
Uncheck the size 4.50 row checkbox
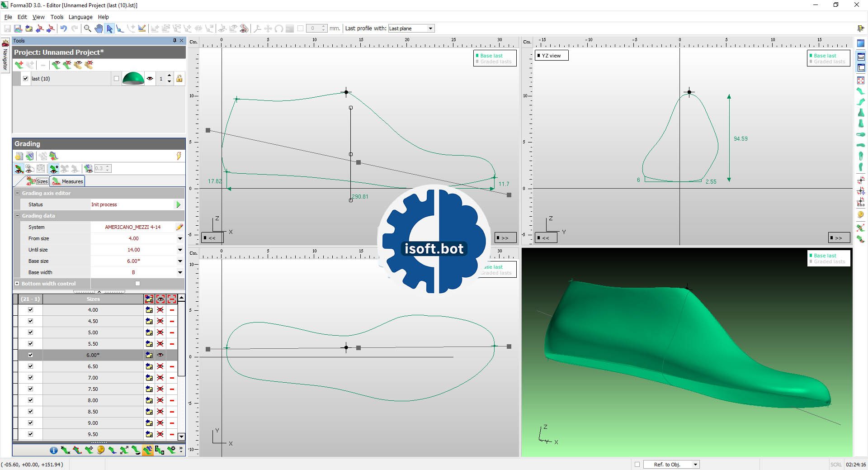pyautogui.click(x=31, y=321)
